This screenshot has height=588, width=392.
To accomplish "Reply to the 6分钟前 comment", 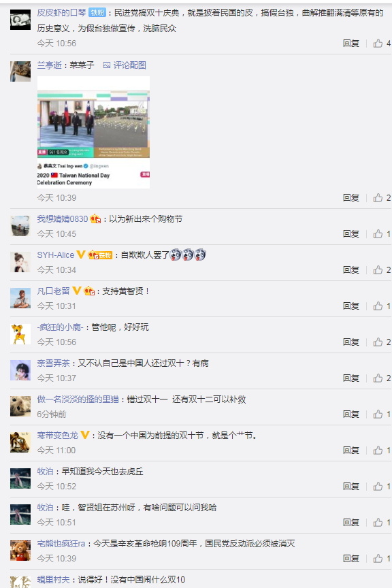I will [351, 414].
